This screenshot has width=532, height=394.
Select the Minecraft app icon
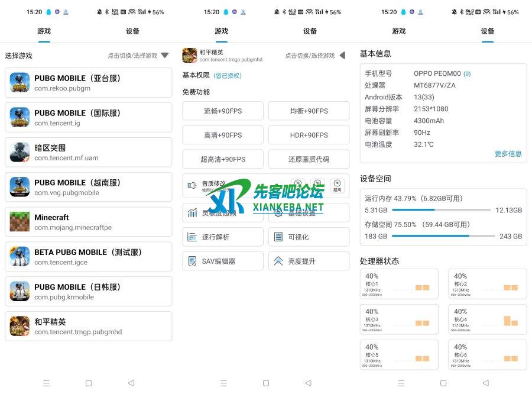click(x=20, y=222)
